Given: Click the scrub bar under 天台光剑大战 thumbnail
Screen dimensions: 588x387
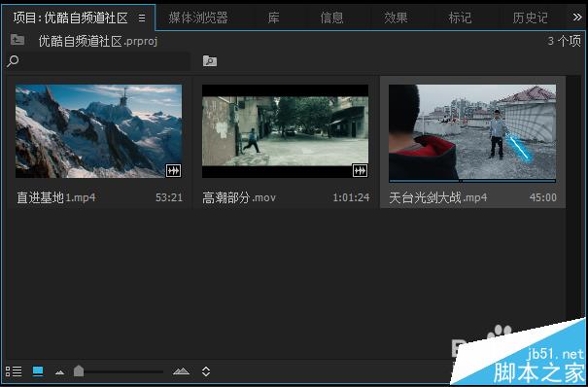Looking at the screenshot, I should 472,181.
